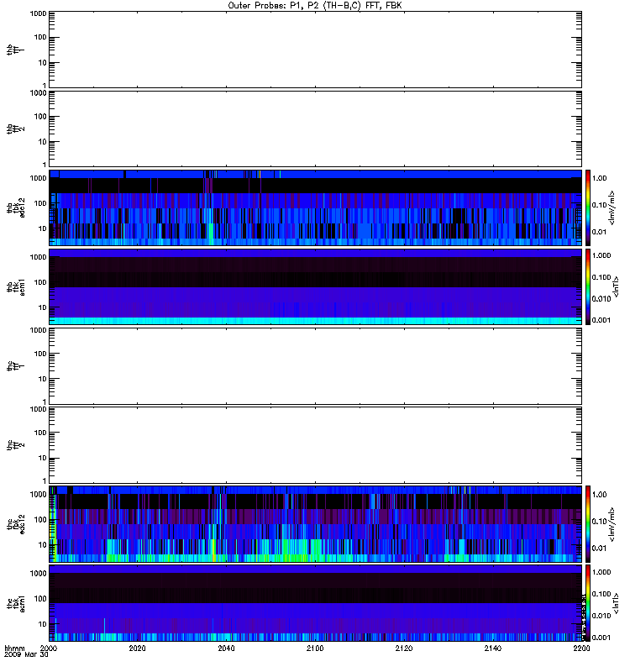
Task: Click the '2009 Mar 30' date label
Action: click(26, 655)
